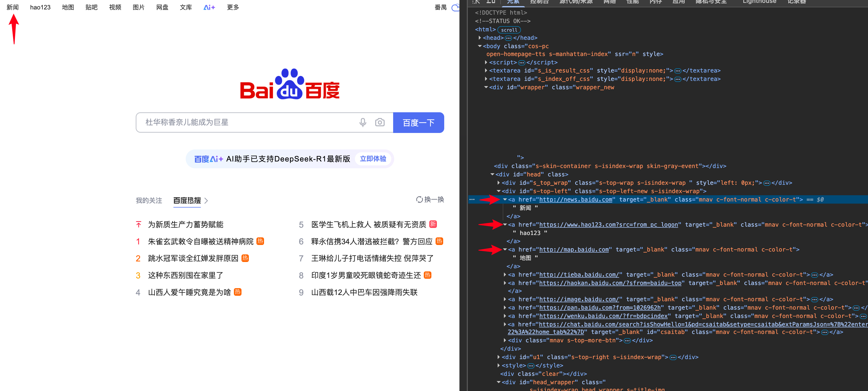Expand the div id="u1" node
The height and width of the screenshot is (391, 868).
coord(499,357)
